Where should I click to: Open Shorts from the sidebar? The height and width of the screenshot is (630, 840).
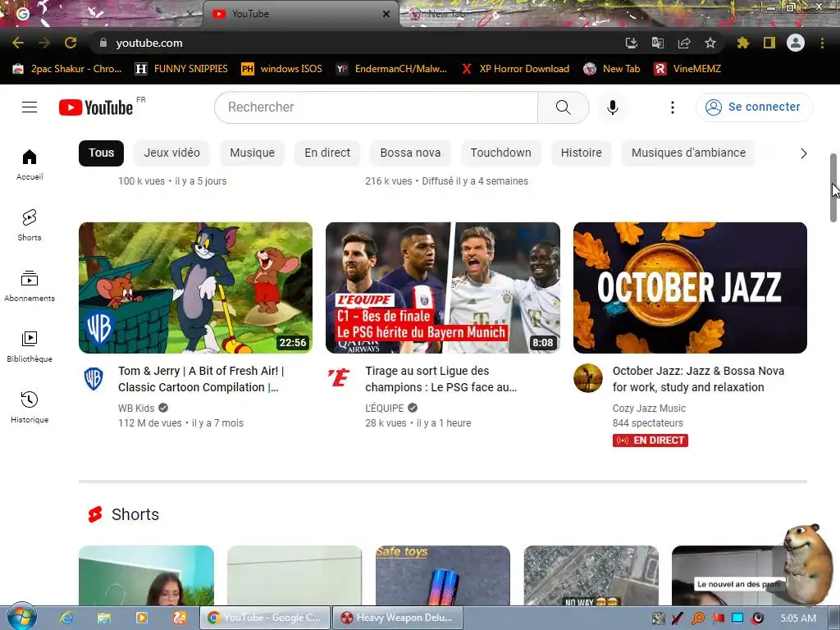tap(30, 225)
